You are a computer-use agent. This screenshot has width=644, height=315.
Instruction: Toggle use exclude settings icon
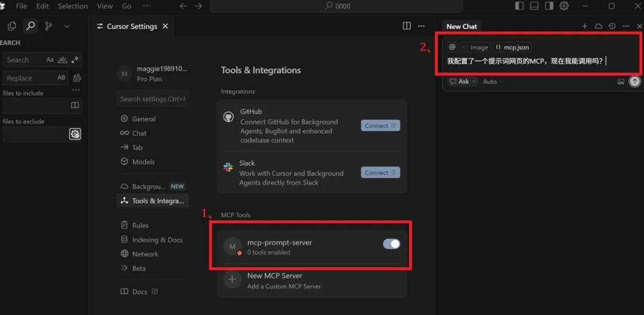[x=75, y=134]
